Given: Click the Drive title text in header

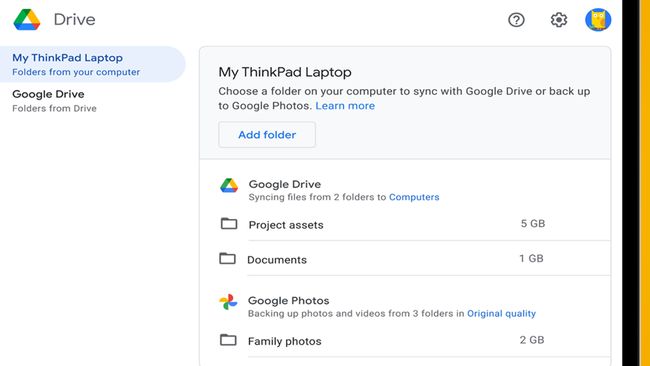Looking at the screenshot, I should tap(75, 19).
